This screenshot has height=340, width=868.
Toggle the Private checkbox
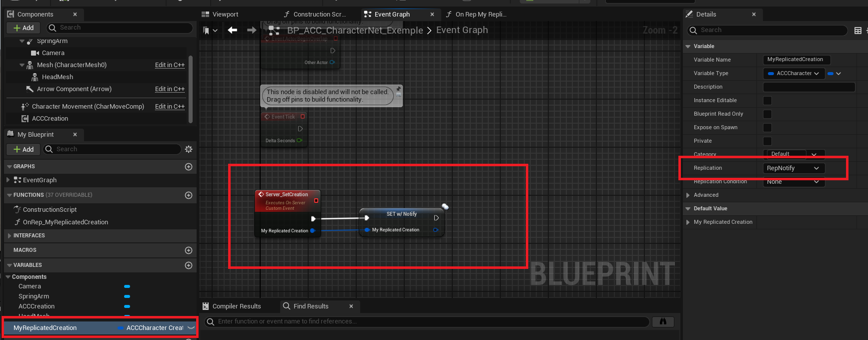(767, 141)
